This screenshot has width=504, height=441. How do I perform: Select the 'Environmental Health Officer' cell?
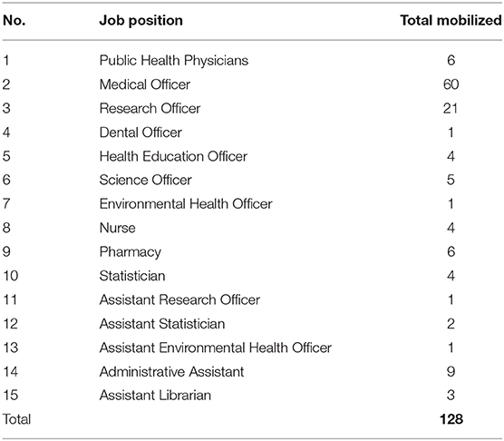[186, 204]
